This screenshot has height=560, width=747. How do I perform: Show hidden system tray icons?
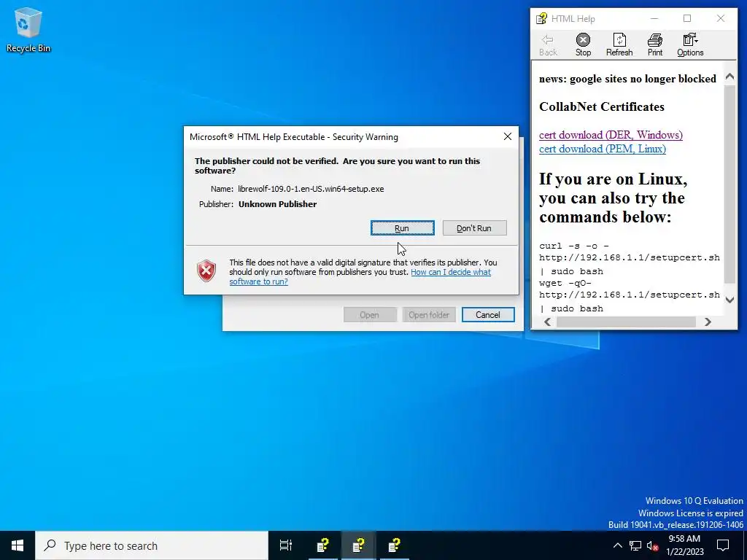pos(617,545)
